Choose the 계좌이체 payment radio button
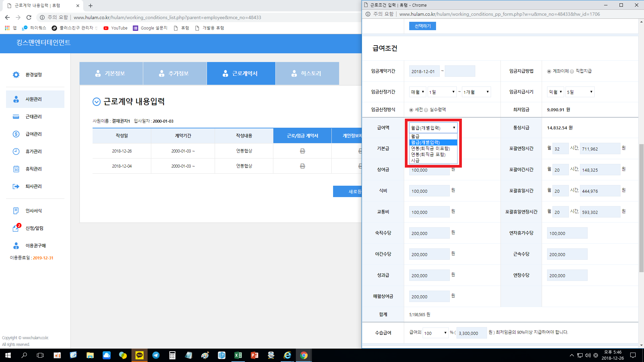Screen dimensions: 644x362 coord(549,71)
